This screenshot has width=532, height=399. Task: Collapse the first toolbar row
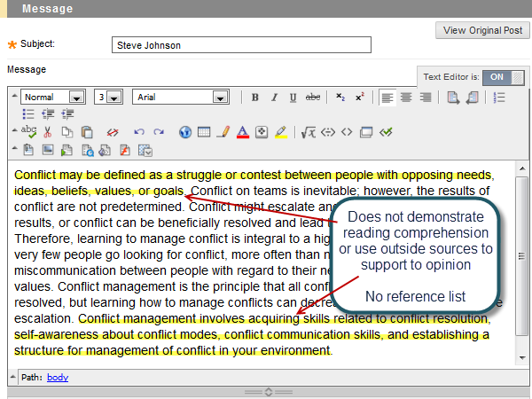[14, 97]
